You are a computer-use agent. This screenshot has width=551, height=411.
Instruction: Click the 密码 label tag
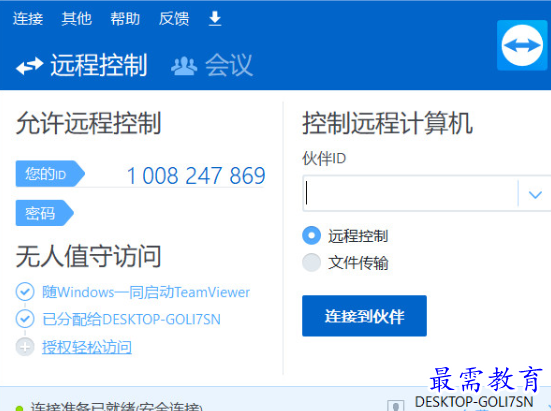point(44,213)
